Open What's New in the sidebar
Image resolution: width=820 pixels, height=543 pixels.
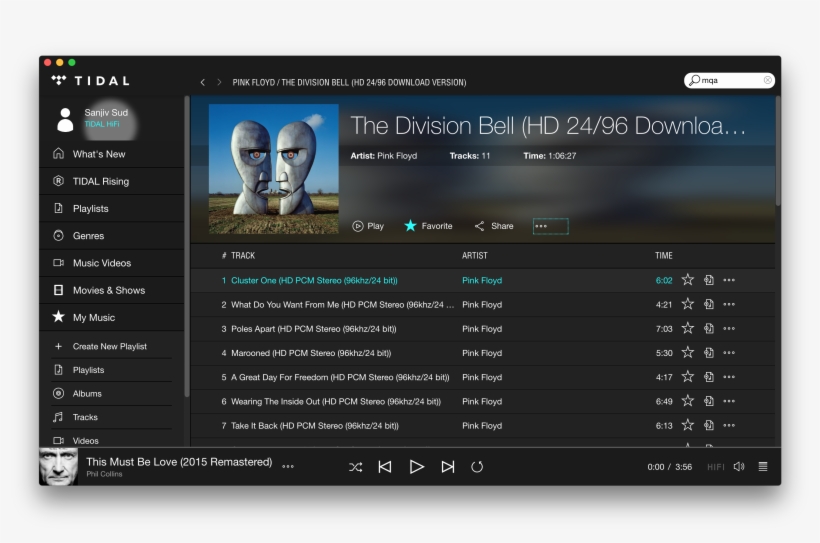(x=111, y=154)
